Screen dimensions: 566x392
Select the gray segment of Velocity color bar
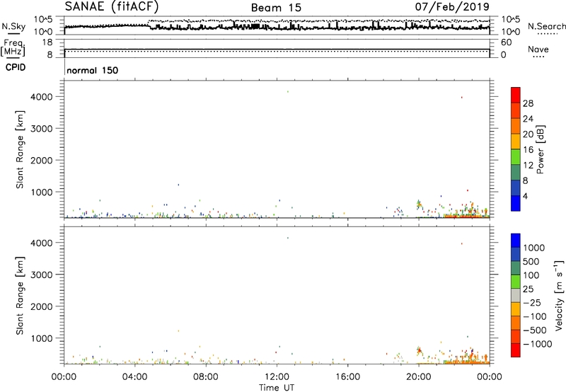516,296
